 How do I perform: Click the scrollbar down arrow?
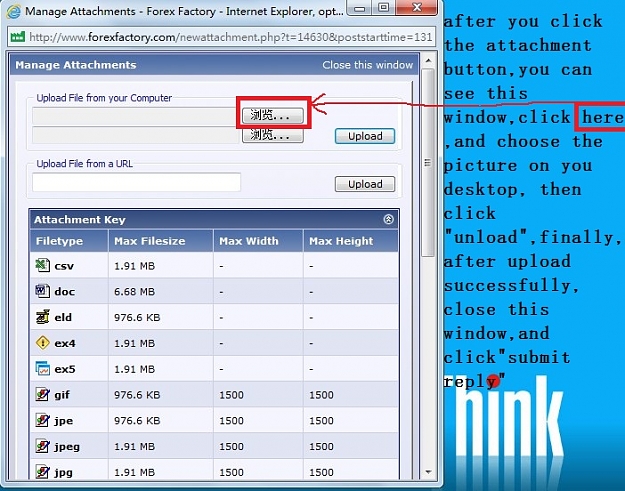(x=428, y=472)
